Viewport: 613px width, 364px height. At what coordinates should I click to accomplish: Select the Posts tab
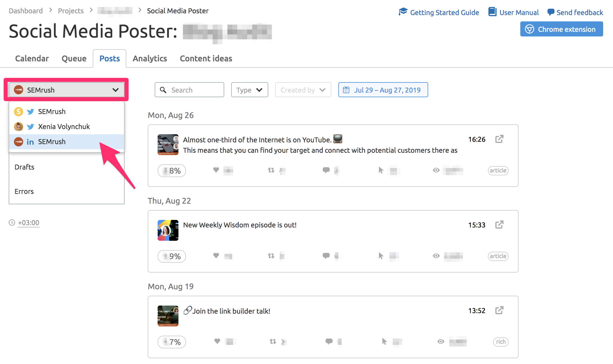pos(109,58)
